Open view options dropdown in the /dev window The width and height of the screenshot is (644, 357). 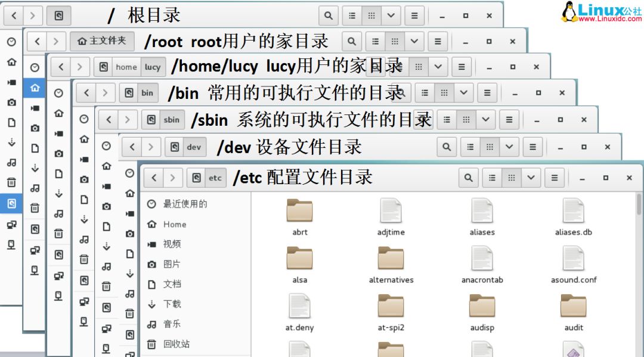coord(509,147)
